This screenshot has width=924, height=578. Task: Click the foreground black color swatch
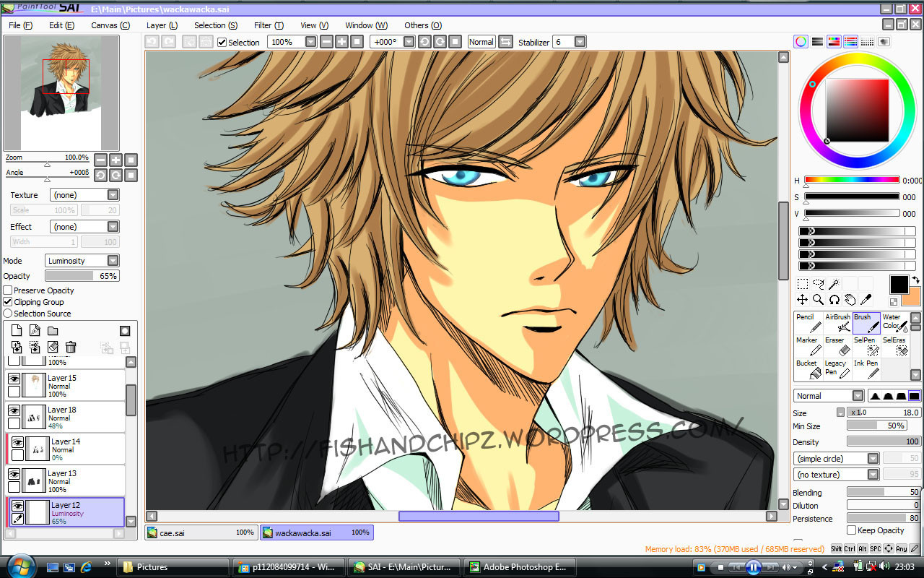tap(899, 285)
